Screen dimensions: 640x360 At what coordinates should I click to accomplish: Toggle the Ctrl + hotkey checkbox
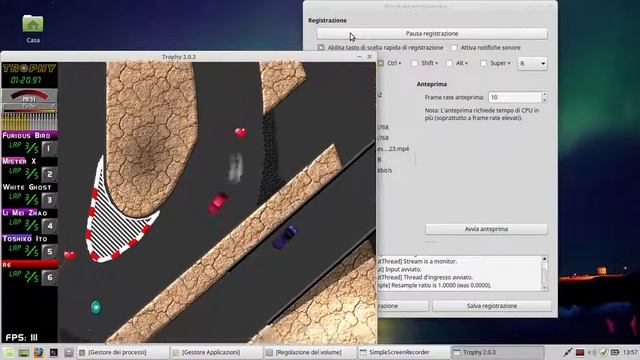click(380, 63)
